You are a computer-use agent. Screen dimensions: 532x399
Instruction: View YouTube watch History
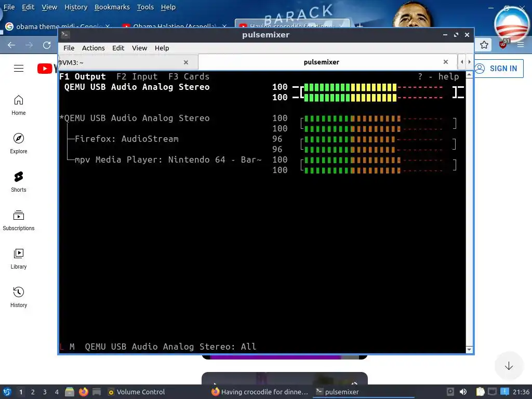(x=18, y=297)
